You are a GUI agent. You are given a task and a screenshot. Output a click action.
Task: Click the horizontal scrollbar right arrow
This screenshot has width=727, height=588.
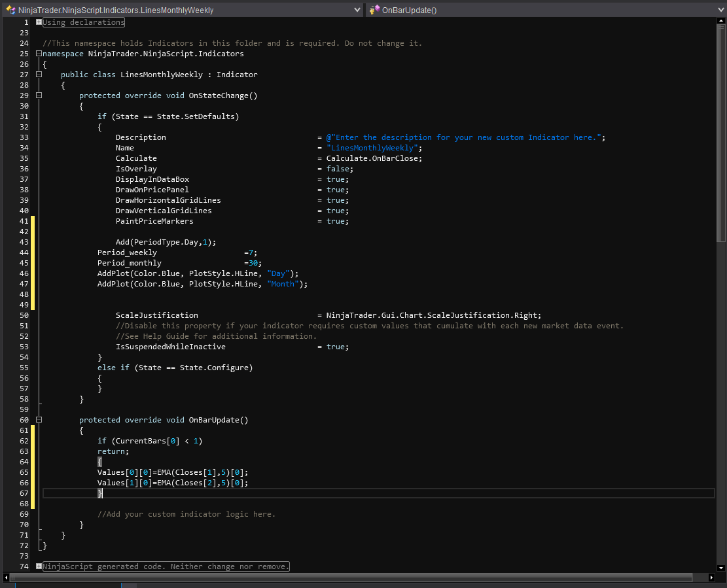pos(713,578)
